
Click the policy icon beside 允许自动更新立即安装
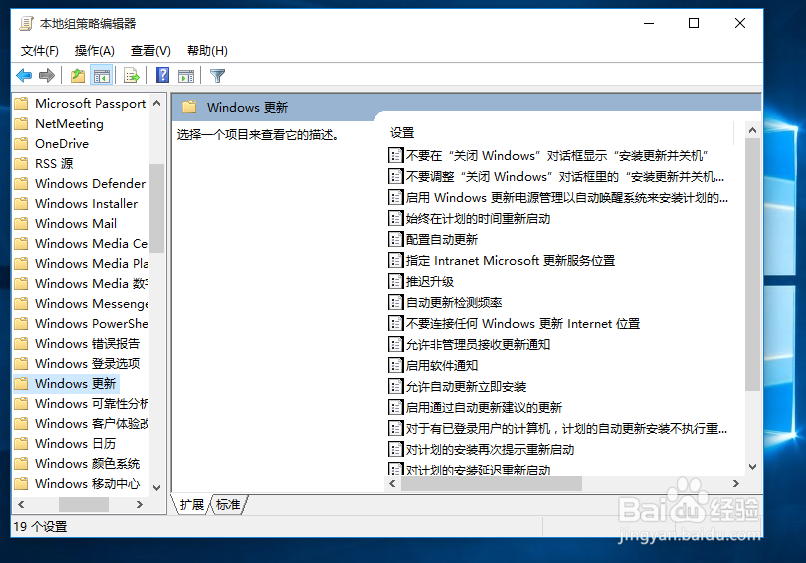click(x=395, y=387)
